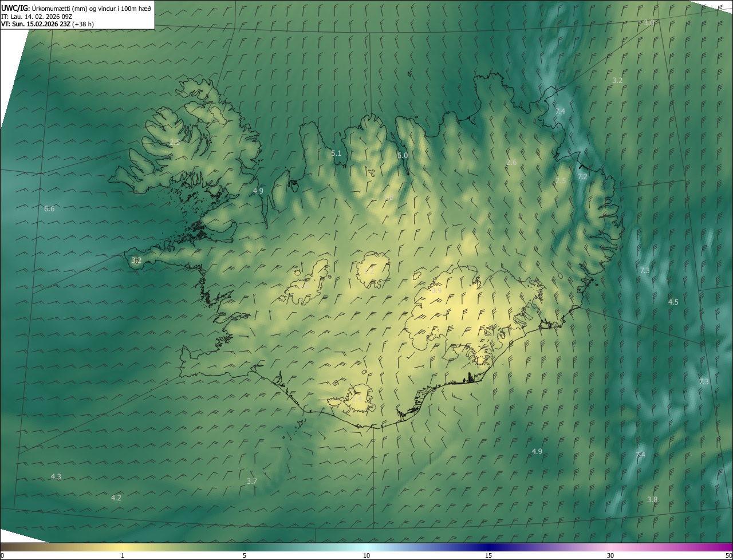733x560 pixels.
Task: Click the 1 tick on the color scale
Action: [x=123, y=555]
